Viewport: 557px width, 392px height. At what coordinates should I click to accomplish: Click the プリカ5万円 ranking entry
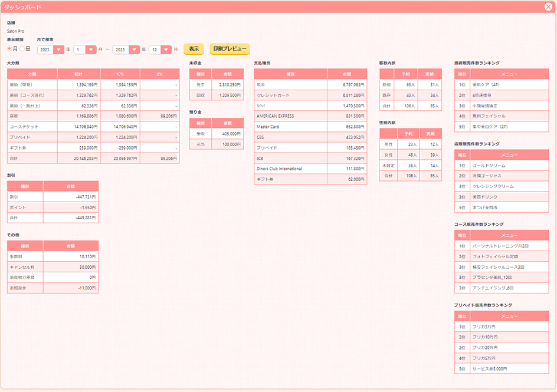click(484, 358)
